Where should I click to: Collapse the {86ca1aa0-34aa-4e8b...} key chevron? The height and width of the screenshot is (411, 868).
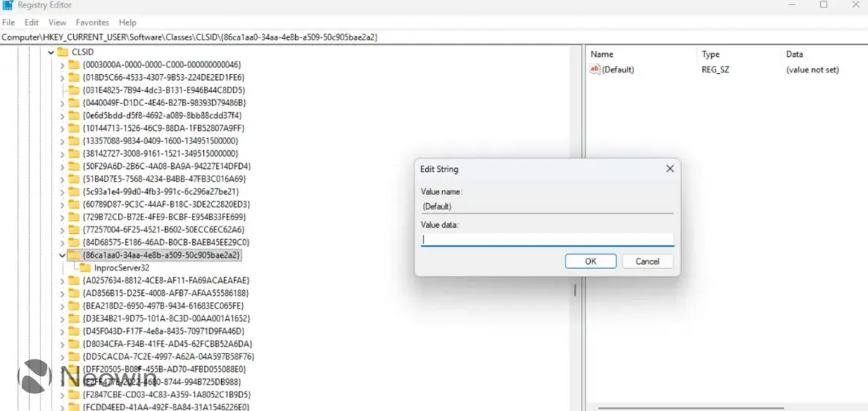(x=62, y=256)
